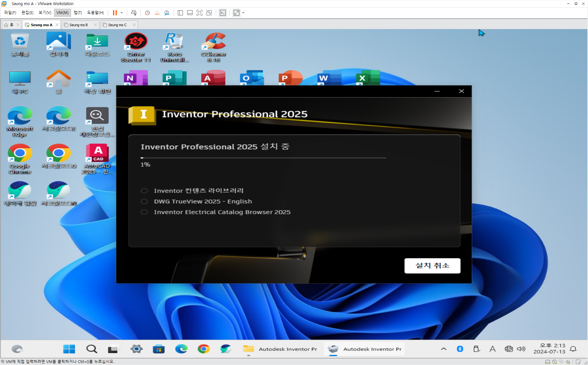Take a VM snapshot via toolbar icon
Image resolution: width=588 pixels, height=365 pixels.
(147, 13)
